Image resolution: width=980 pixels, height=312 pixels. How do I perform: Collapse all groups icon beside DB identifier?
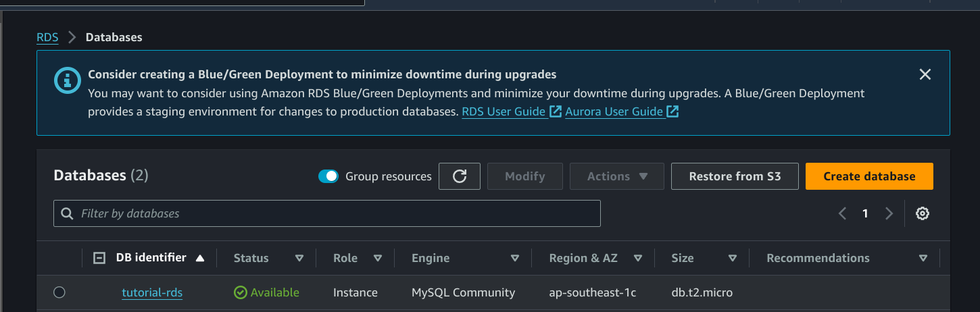tap(99, 258)
